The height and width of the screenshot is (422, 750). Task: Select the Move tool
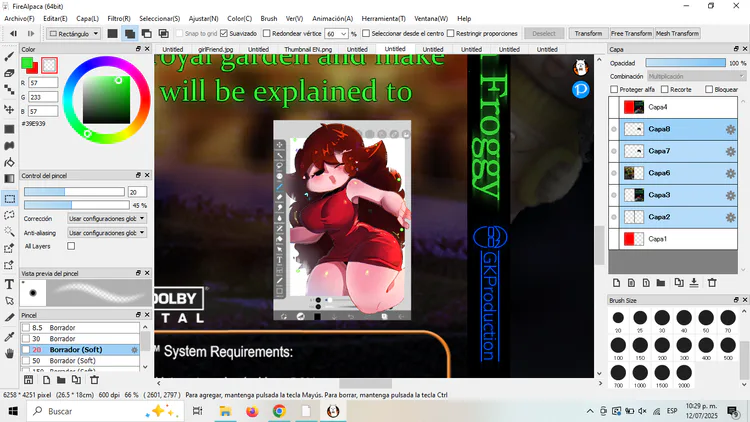click(9, 110)
